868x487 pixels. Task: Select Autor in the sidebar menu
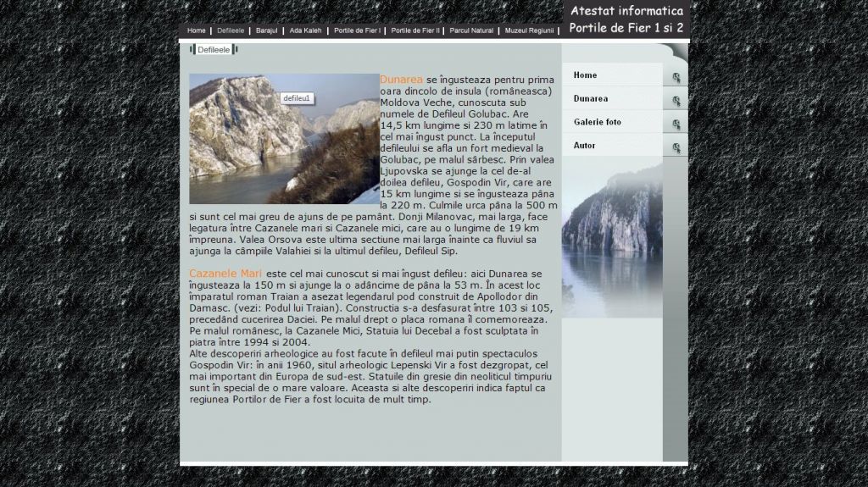tap(584, 146)
